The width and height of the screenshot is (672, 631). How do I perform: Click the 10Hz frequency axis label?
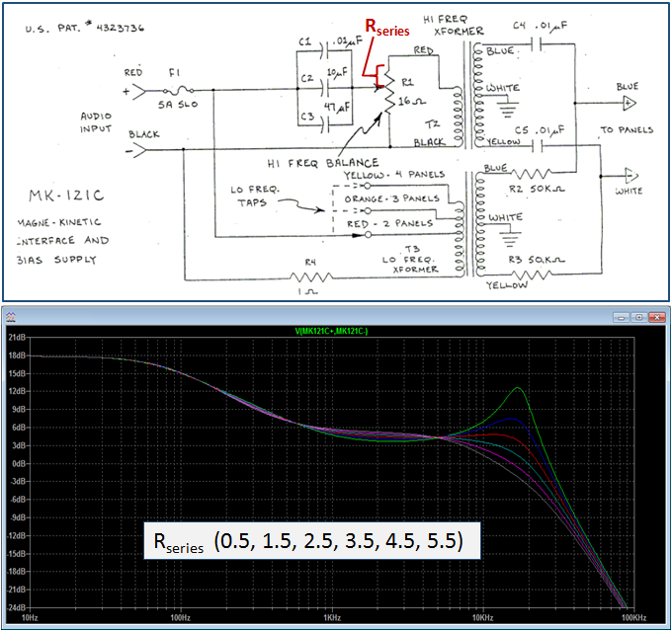[x=30, y=618]
